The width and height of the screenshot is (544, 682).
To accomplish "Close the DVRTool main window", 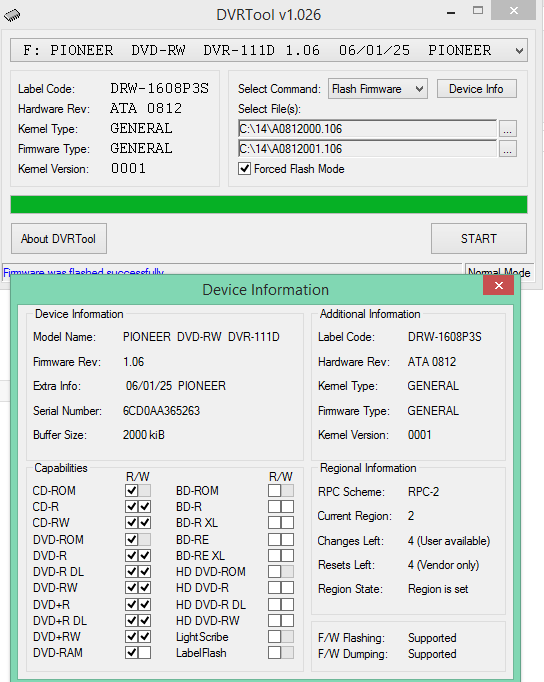I will 514,10.
